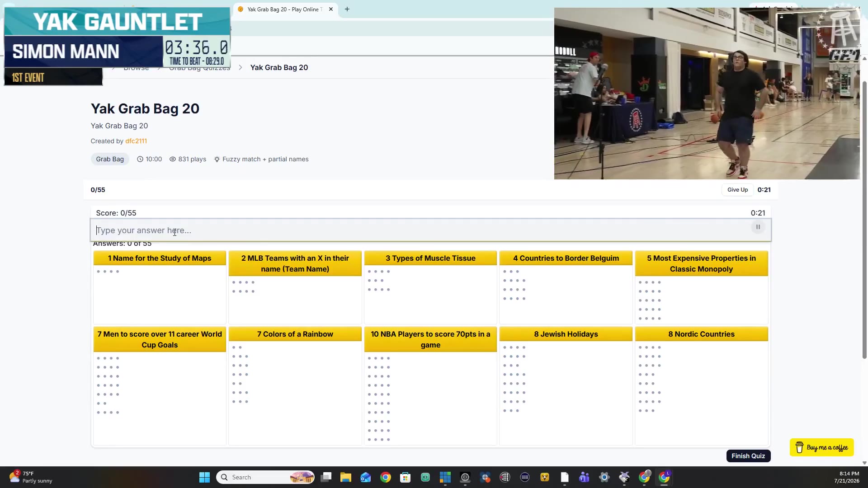The width and height of the screenshot is (868, 488).
Task: Click the Yak Grab Bag 20 tab
Action: (285, 9)
